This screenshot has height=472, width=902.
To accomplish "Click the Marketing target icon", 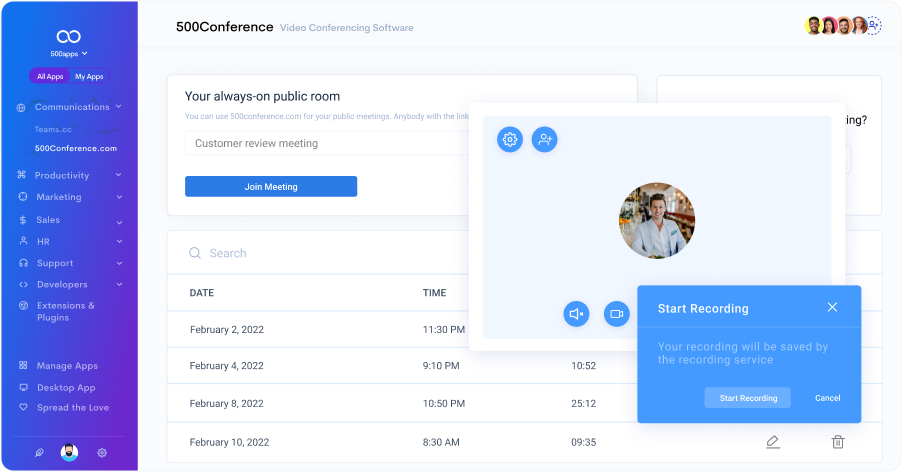I will [23, 197].
